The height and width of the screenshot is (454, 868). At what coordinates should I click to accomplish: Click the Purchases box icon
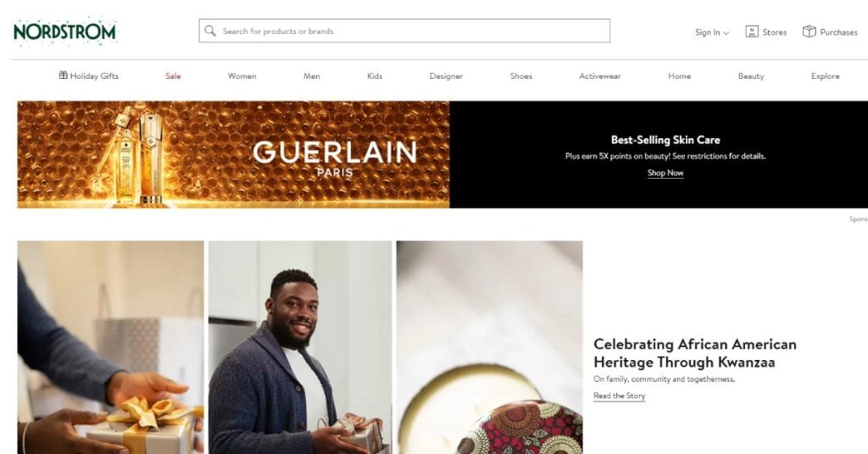point(810,31)
